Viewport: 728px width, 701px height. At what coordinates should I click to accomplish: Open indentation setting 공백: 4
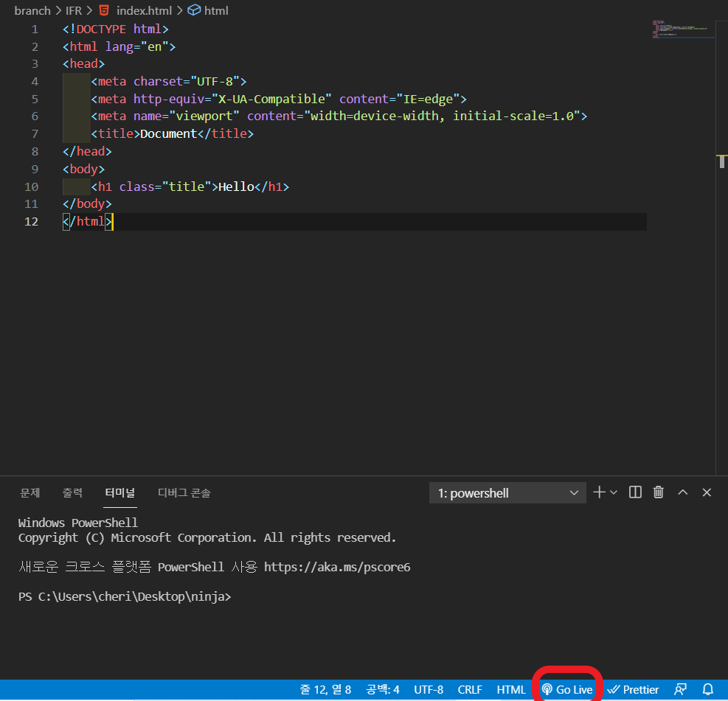click(383, 690)
